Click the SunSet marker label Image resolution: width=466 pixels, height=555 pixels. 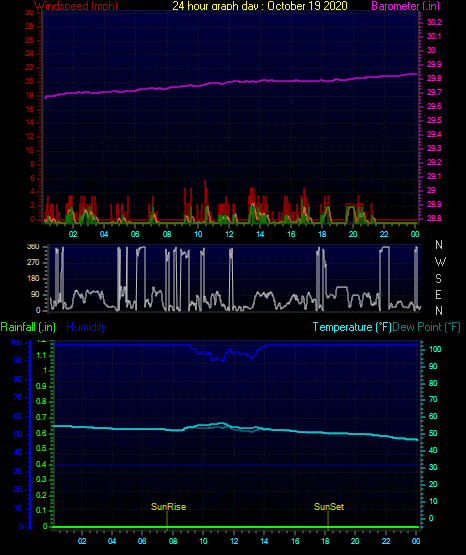click(329, 507)
